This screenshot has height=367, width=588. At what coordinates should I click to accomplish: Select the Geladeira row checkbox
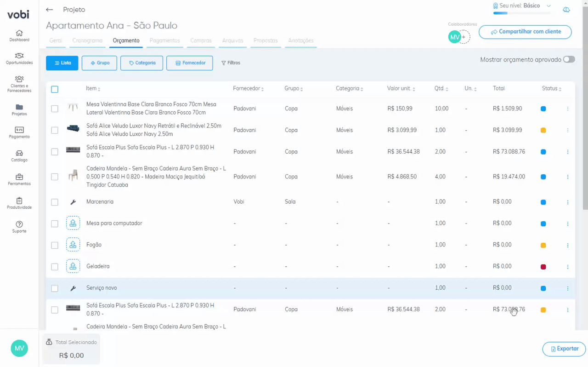tap(55, 267)
